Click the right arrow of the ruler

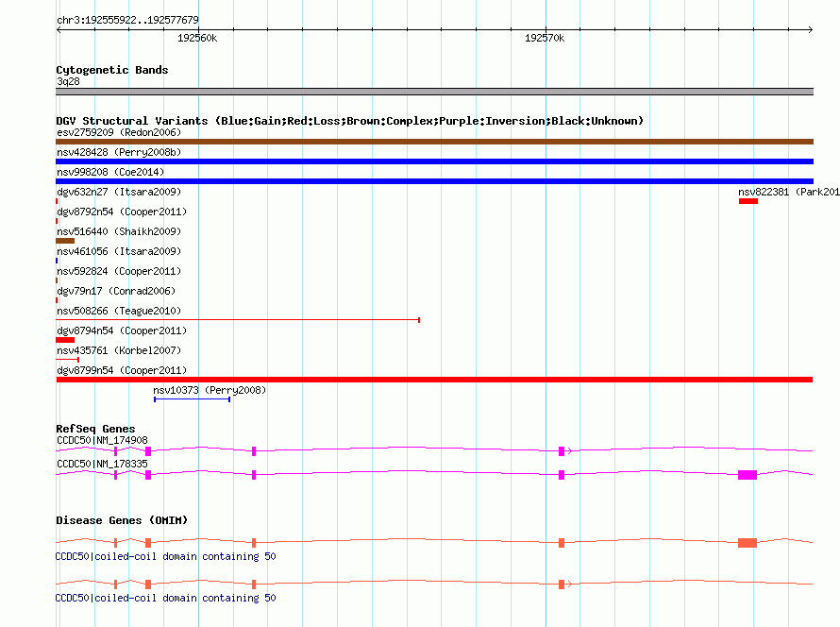(811, 29)
